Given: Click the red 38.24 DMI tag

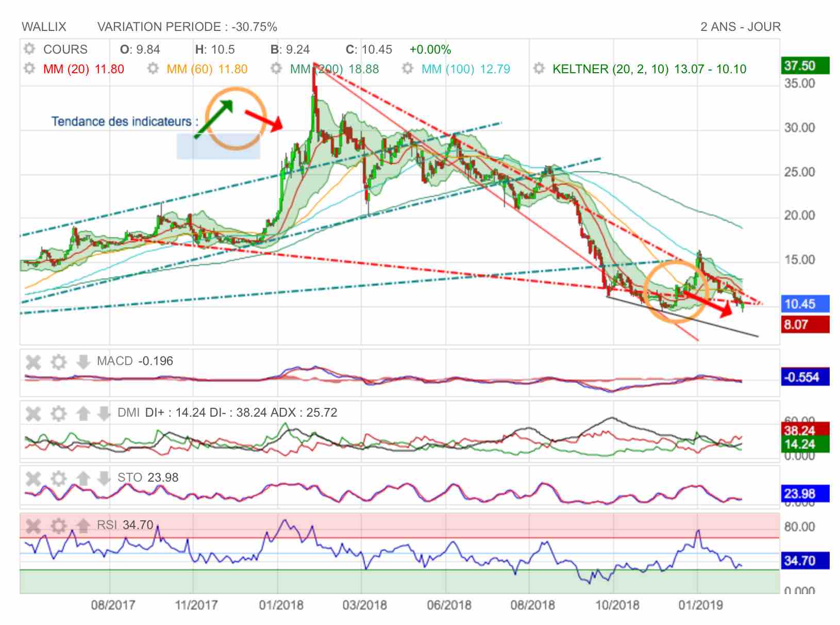Looking at the screenshot, I should click(805, 430).
